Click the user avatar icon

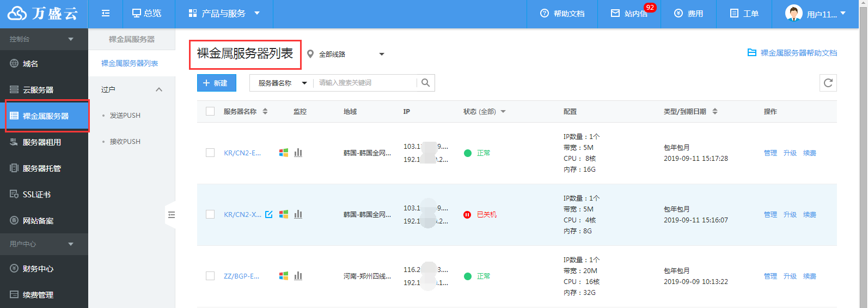793,13
